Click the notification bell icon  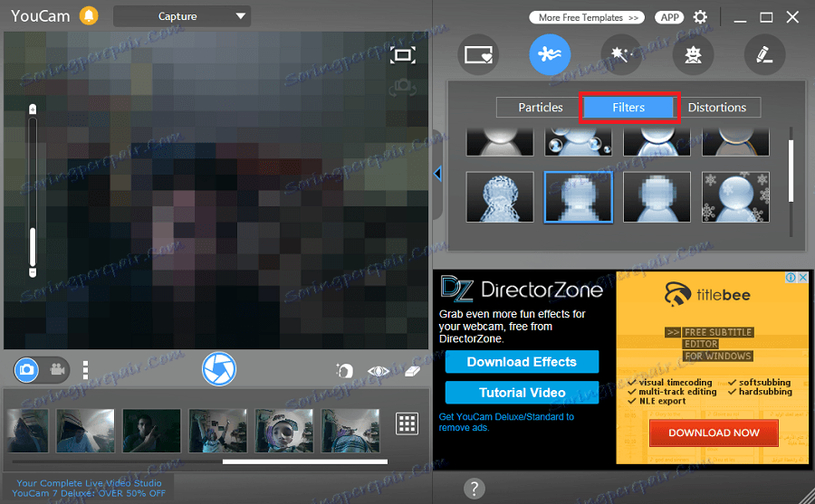(x=89, y=15)
